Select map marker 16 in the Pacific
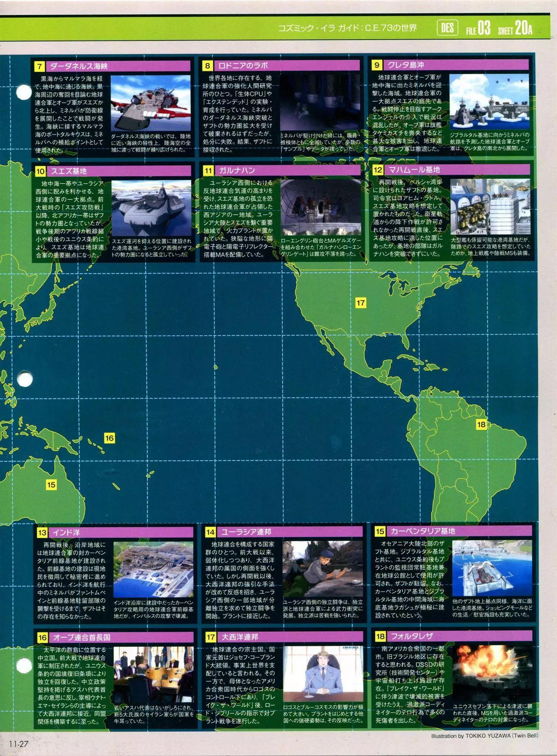The image size is (557, 756). pyautogui.click(x=109, y=438)
